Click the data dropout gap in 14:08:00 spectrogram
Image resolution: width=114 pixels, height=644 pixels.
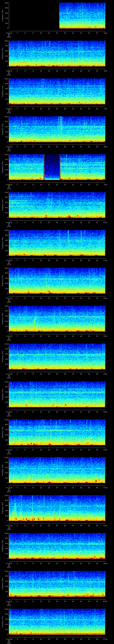tap(52, 167)
